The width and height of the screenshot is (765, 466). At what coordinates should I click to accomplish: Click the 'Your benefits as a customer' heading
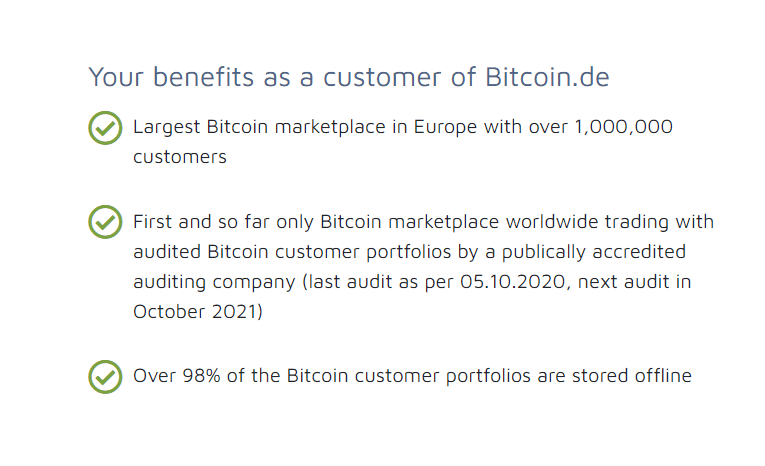point(268,77)
